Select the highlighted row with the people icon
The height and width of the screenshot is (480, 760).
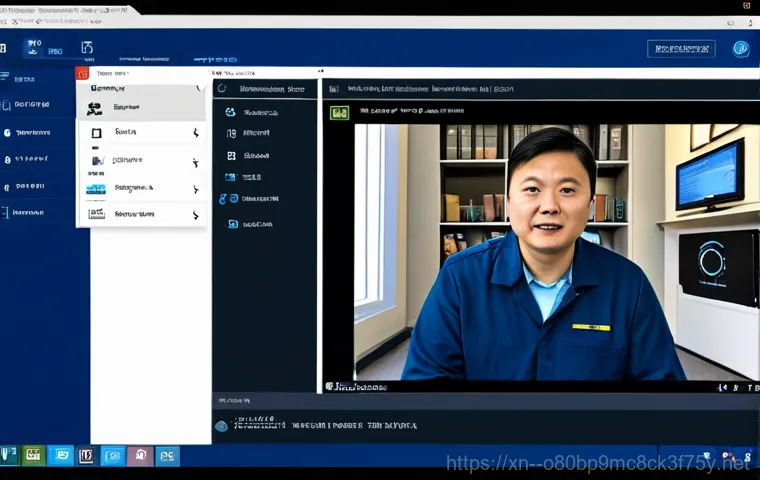coord(142,108)
